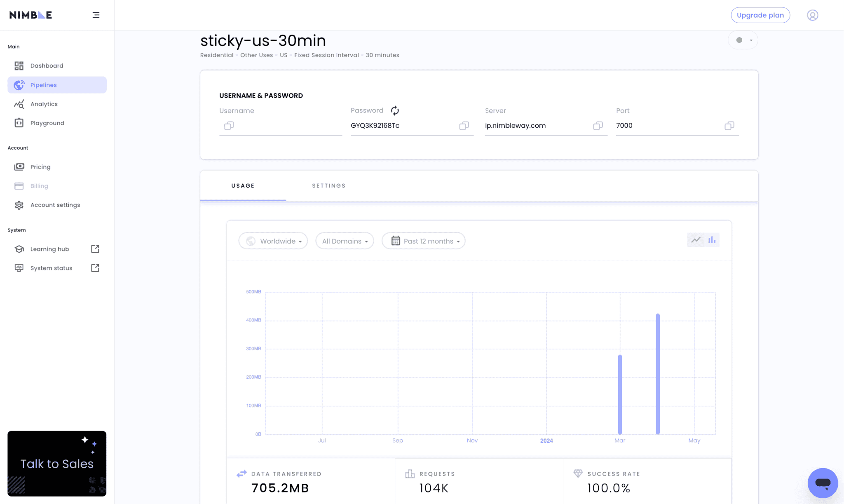This screenshot has height=504, width=844.
Task: Open Analytics in sidebar
Action: [57, 104]
